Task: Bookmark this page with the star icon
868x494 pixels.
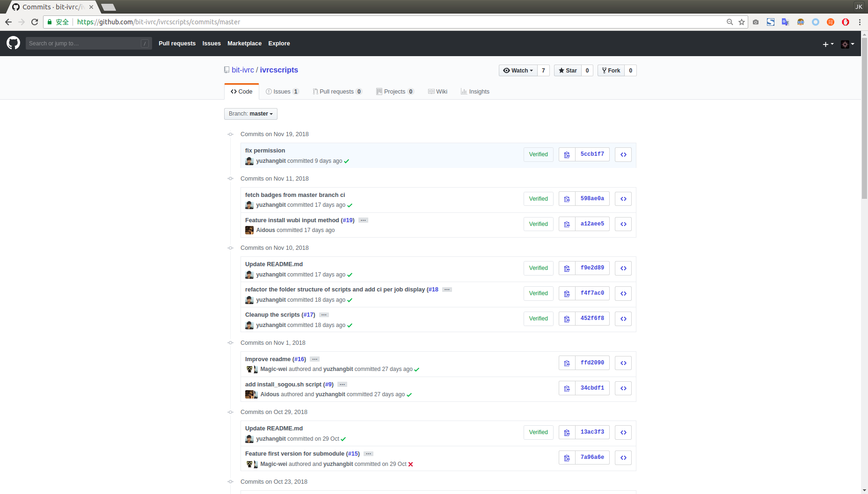Action: 741,22
